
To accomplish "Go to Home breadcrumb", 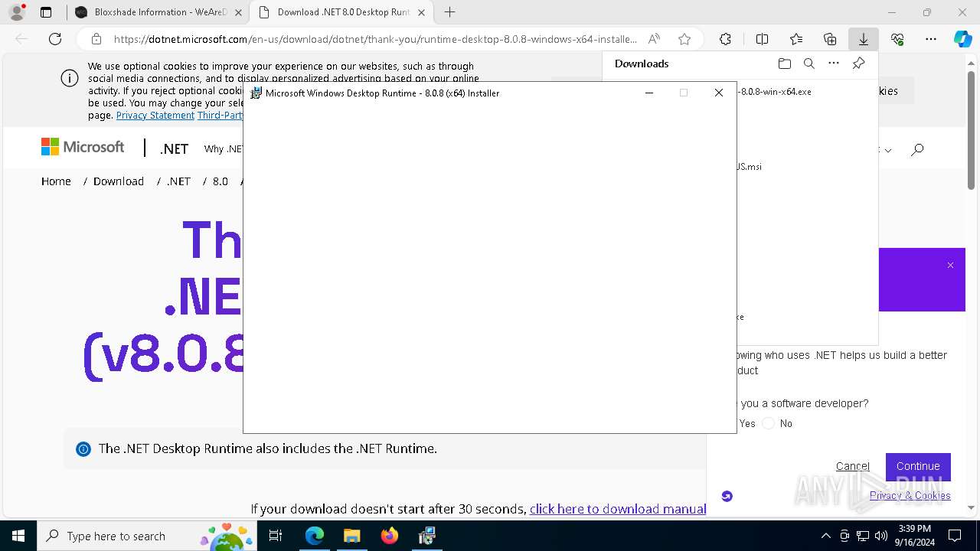I will point(56,181).
